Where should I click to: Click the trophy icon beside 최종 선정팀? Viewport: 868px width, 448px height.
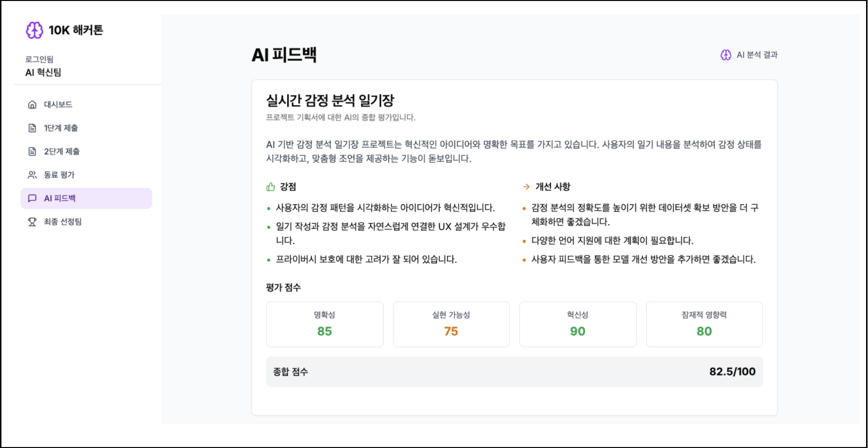[32, 222]
